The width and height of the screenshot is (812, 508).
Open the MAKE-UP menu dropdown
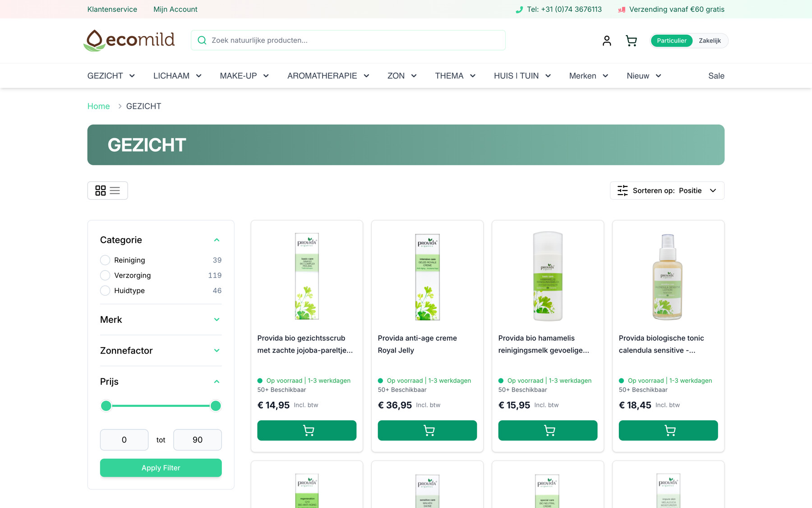(244, 76)
